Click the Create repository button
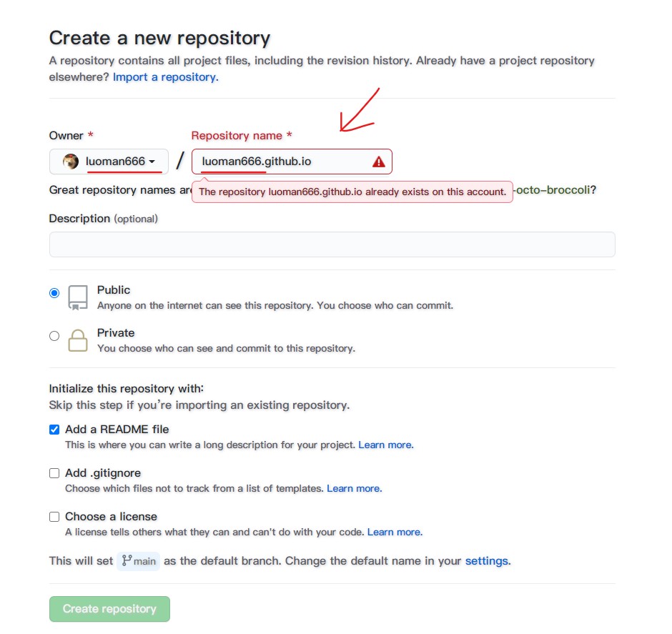672x634 pixels. click(x=109, y=609)
